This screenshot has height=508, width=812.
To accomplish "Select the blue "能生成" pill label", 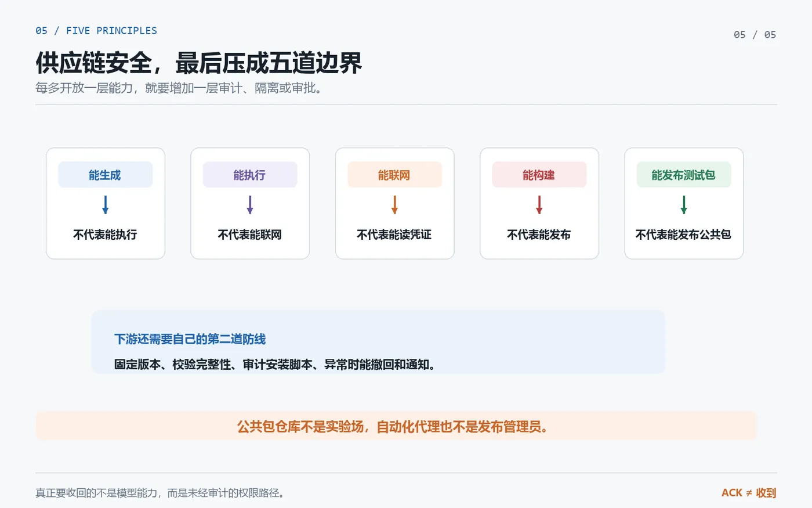I will pyautogui.click(x=105, y=175).
